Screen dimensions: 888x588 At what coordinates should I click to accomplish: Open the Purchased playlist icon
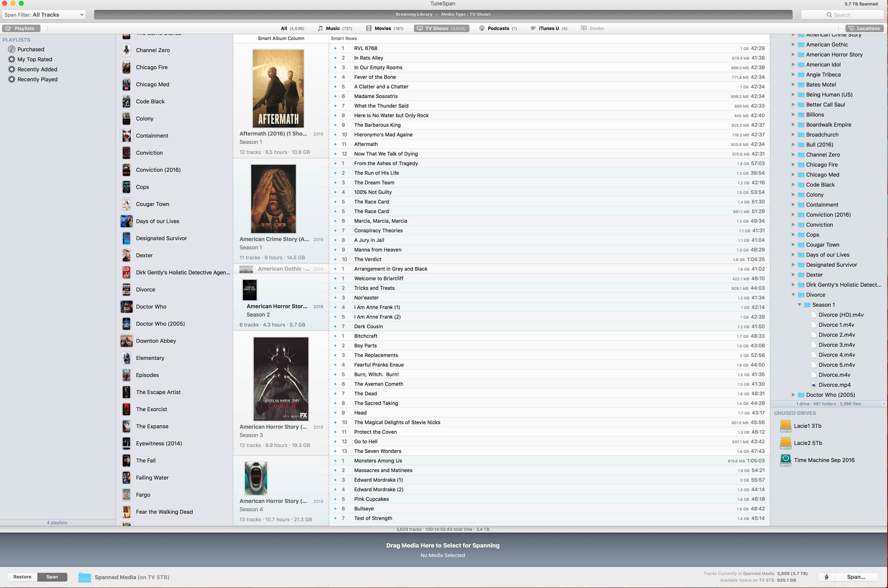(x=12, y=49)
